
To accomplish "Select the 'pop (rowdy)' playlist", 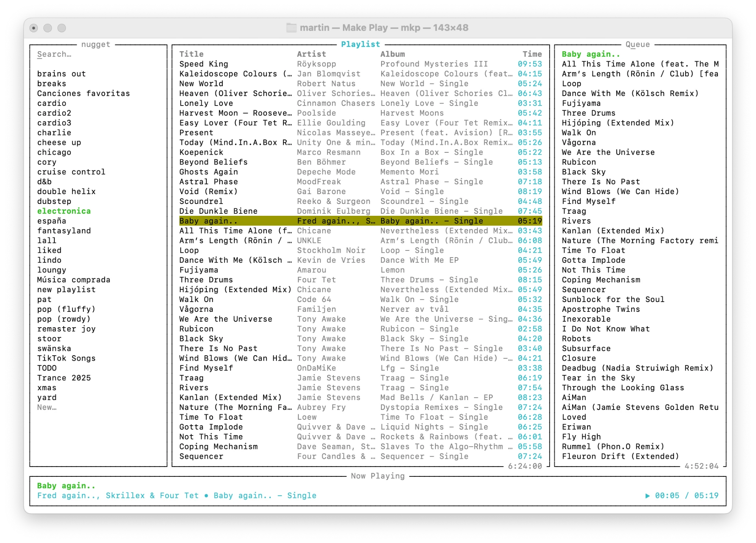I will 64,319.
